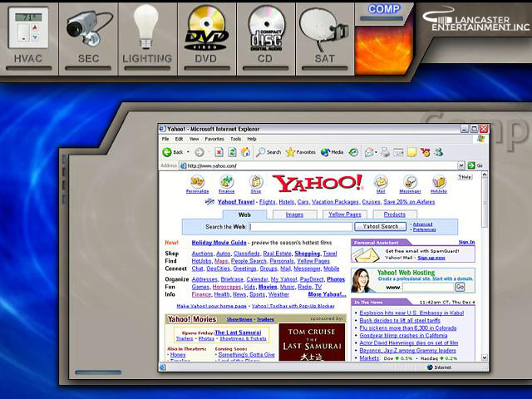Image resolution: width=532 pixels, height=399 pixels.
Task: Stop page loading with red X
Action: click(219, 152)
